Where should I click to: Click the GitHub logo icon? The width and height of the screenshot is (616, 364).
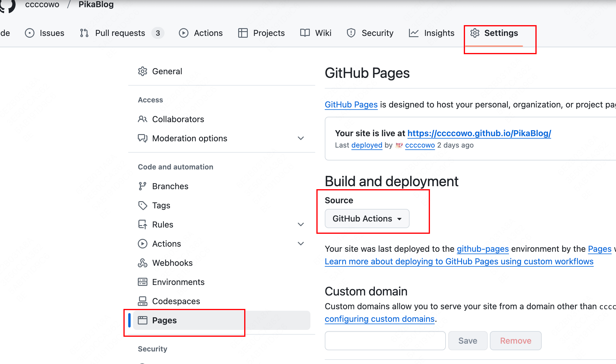7,6
